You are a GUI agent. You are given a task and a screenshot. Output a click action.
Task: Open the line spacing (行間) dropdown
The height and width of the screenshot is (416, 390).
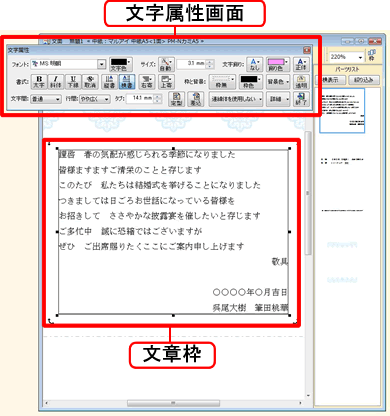pos(95,99)
